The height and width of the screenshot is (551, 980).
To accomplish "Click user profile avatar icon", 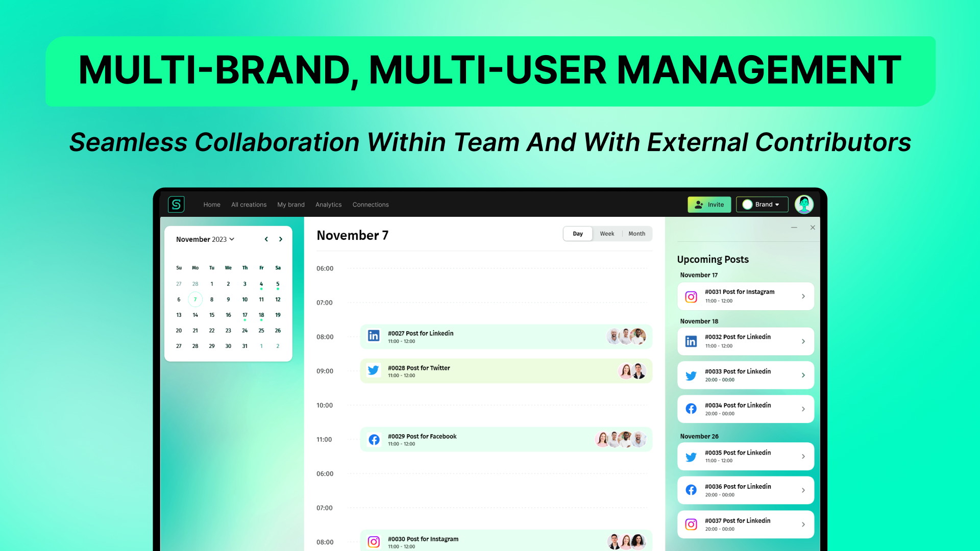I will point(804,204).
